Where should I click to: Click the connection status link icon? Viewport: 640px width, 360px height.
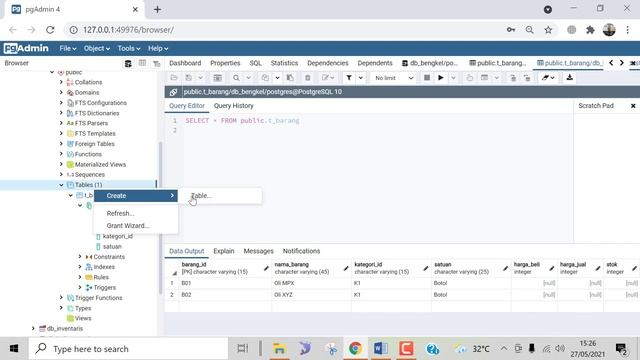tap(173, 92)
